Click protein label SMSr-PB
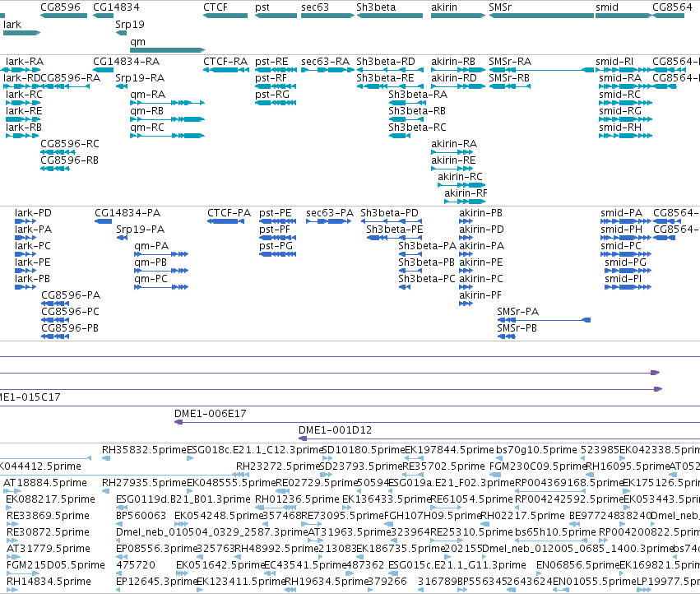Viewport: 700px width, 594px height. pos(517,328)
